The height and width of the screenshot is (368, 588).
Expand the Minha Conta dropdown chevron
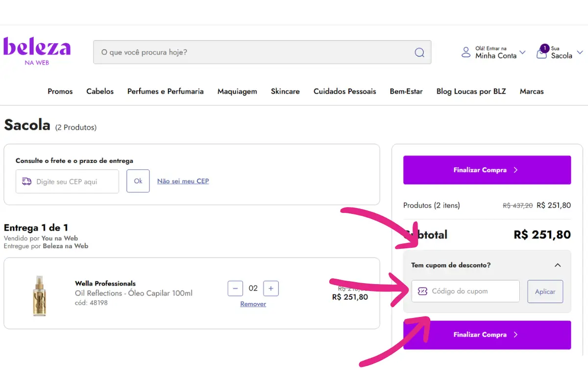coord(522,53)
